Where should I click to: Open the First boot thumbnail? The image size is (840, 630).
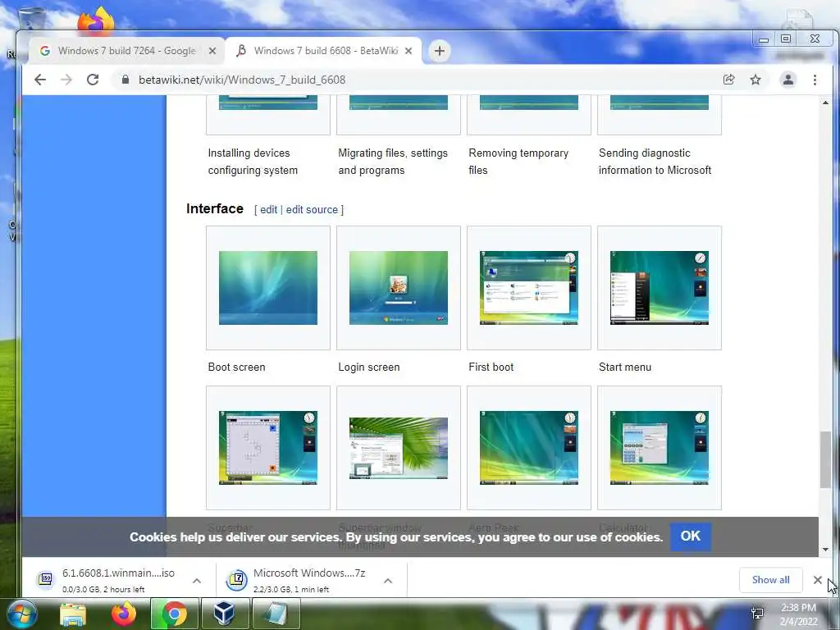(x=529, y=288)
